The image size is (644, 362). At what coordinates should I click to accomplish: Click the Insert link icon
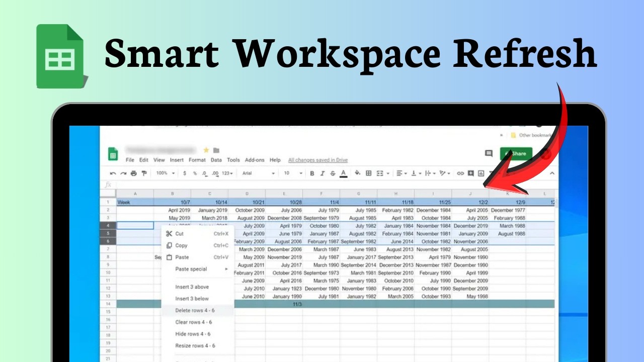pyautogui.click(x=460, y=173)
